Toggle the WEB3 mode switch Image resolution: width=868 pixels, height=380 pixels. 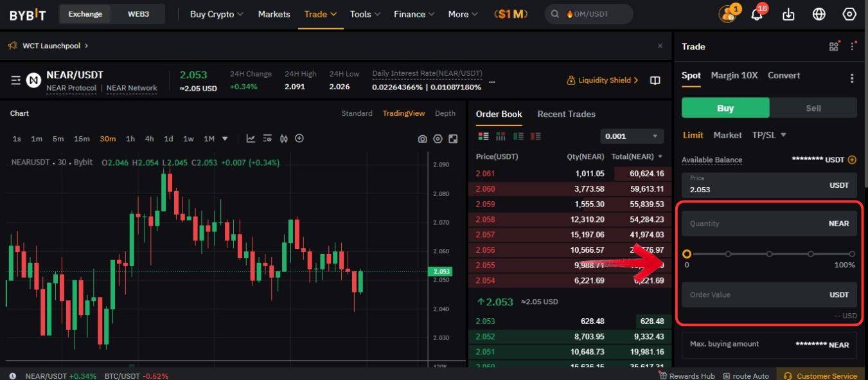click(x=138, y=14)
